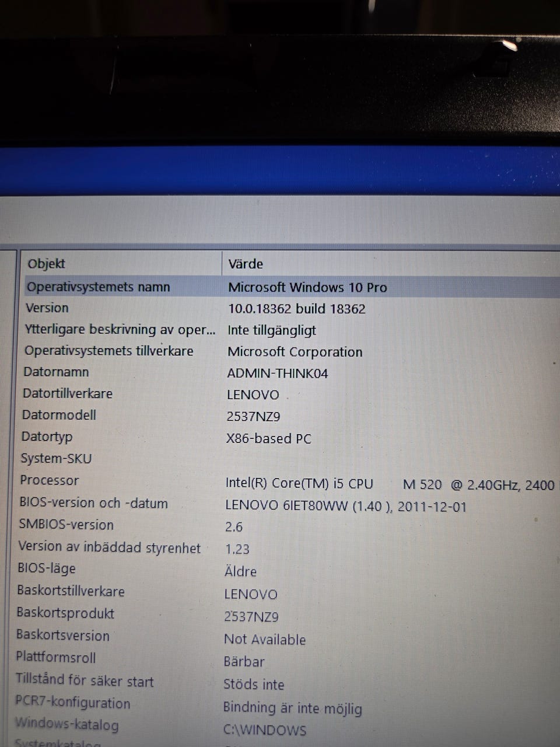Select the Version row label
Viewport: 560px width, 747px height.
[x=47, y=308]
